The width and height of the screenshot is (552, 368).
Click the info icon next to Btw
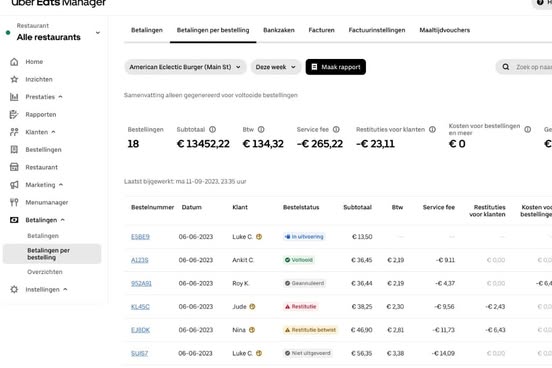[x=261, y=130]
